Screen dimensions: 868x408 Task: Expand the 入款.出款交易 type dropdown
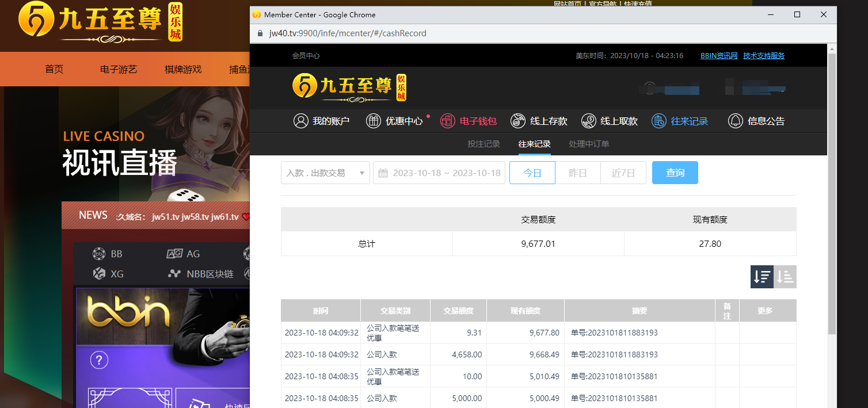point(325,173)
